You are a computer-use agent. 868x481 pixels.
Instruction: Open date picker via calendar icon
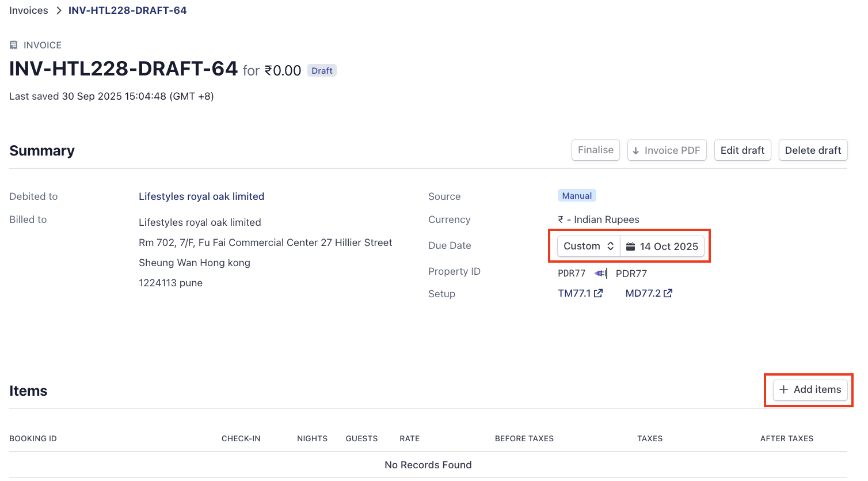pyautogui.click(x=631, y=247)
